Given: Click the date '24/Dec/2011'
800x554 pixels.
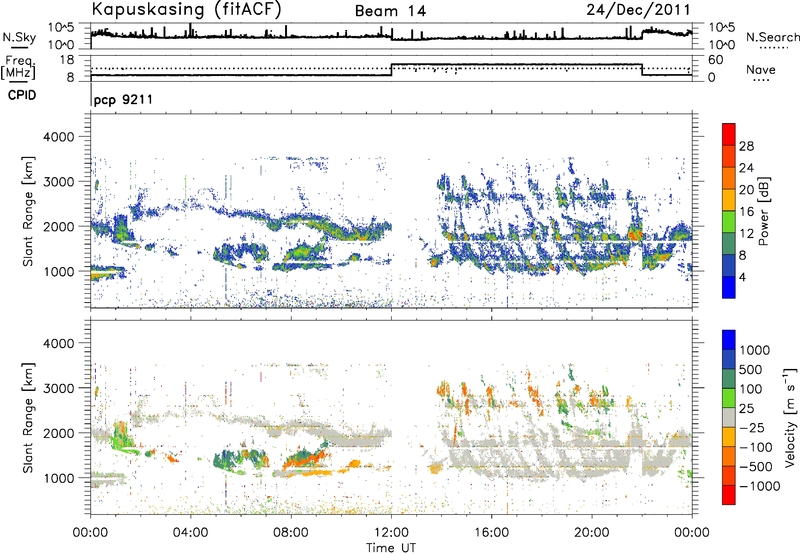Looking at the screenshot, I should click(x=638, y=9).
